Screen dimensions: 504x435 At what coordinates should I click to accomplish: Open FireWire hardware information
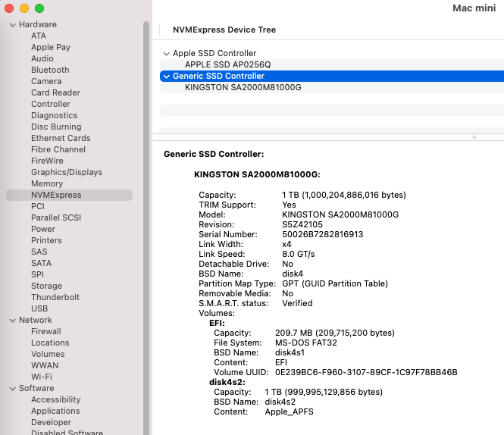click(47, 161)
